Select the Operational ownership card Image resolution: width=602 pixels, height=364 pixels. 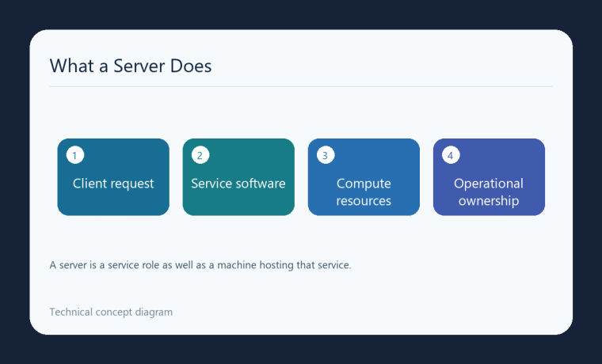click(489, 176)
